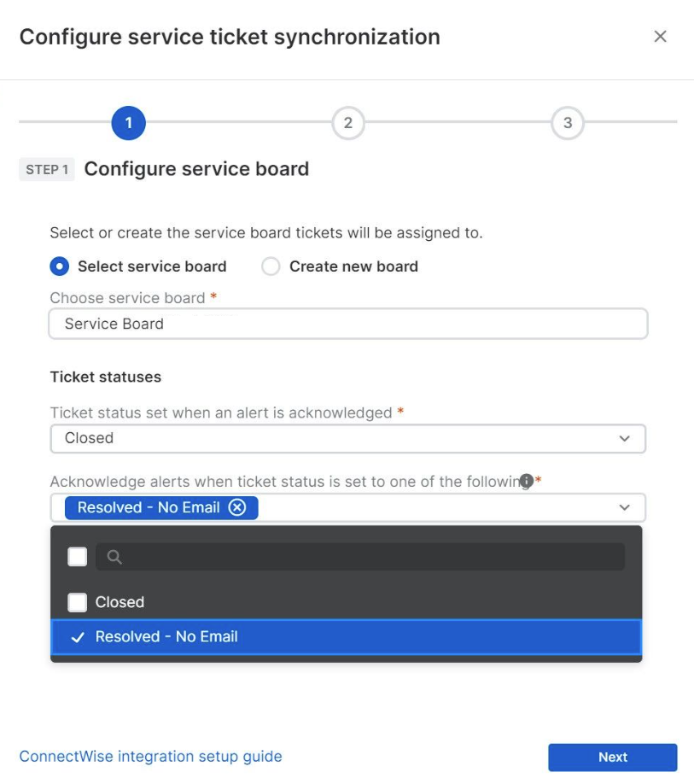Choose the Select service board radio option
Viewport: 694px width, 784px height.
click(x=59, y=266)
